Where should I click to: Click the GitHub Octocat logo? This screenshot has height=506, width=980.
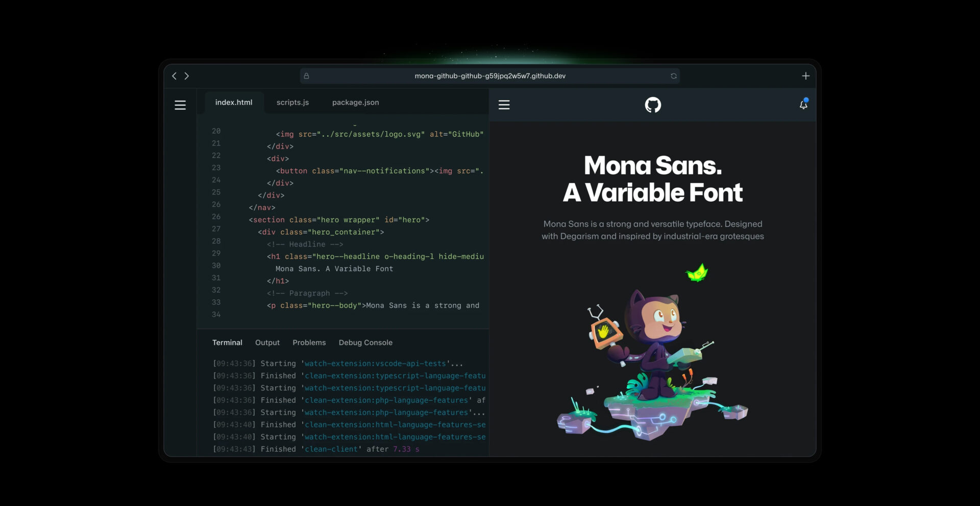tap(653, 105)
